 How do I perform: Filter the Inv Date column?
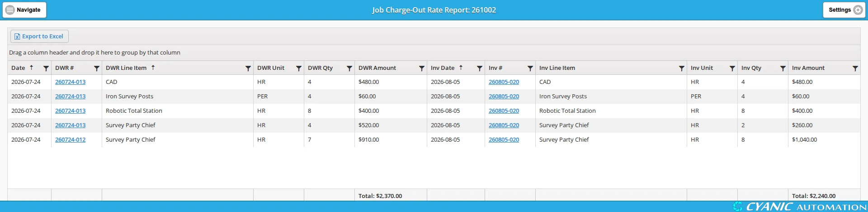(x=479, y=68)
